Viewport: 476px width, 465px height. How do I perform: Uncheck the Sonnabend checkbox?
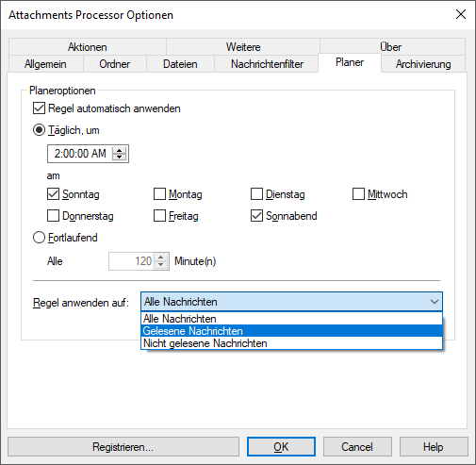[256, 216]
